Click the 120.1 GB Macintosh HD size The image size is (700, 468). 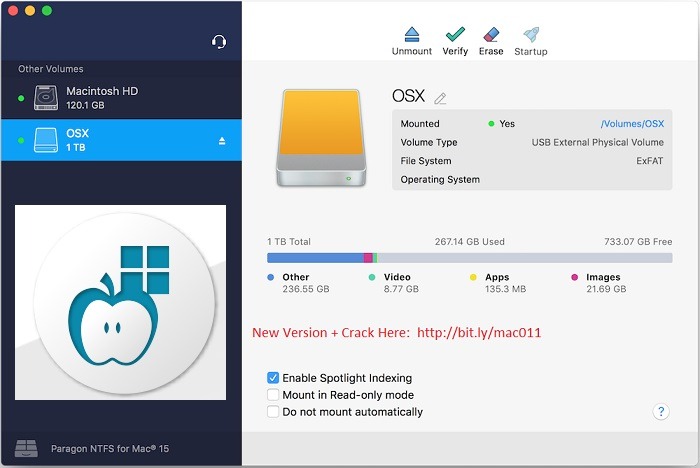tap(85, 105)
